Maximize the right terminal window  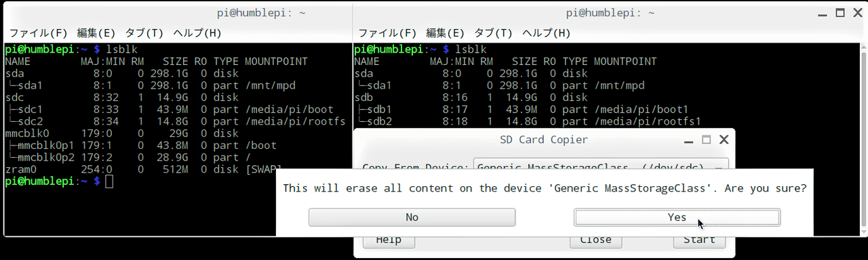coord(840,13)
